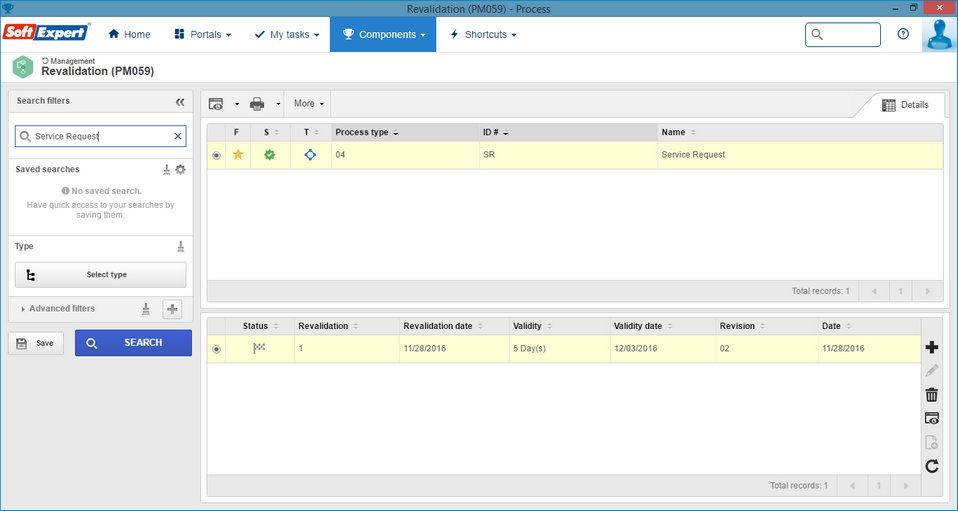Click the document settings side icon

click(x=932, y=443)
